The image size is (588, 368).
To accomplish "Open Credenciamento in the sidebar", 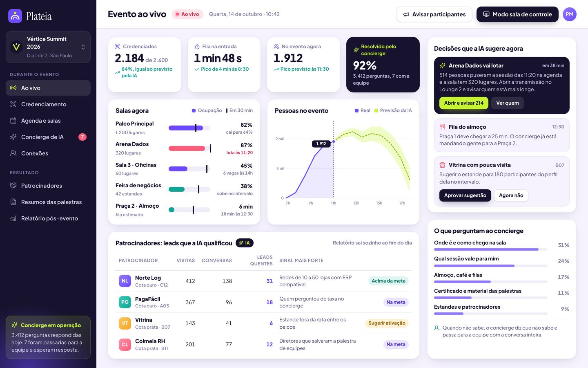I will (48, 104).
